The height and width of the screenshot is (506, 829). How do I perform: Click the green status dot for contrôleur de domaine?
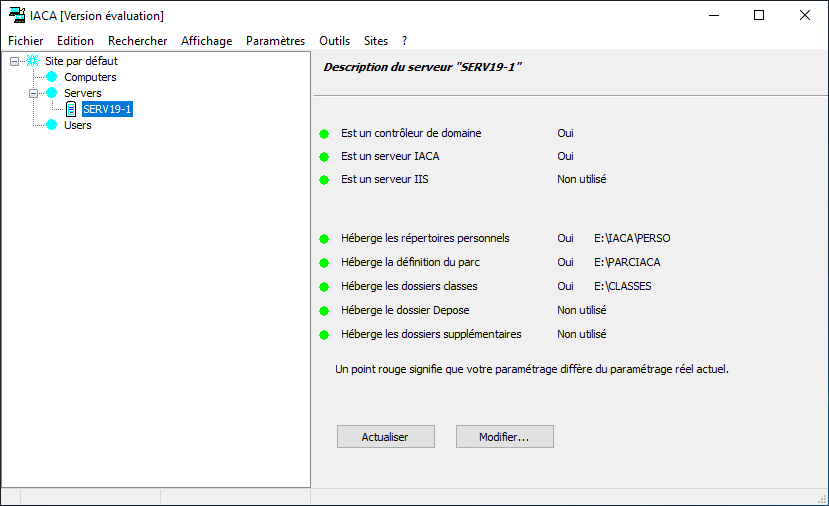(x=324, y=134)
